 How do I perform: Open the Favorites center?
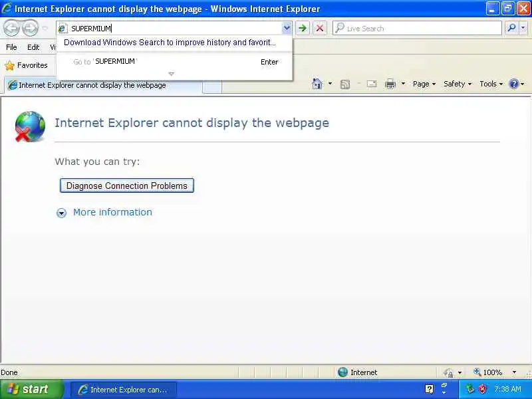27,65
